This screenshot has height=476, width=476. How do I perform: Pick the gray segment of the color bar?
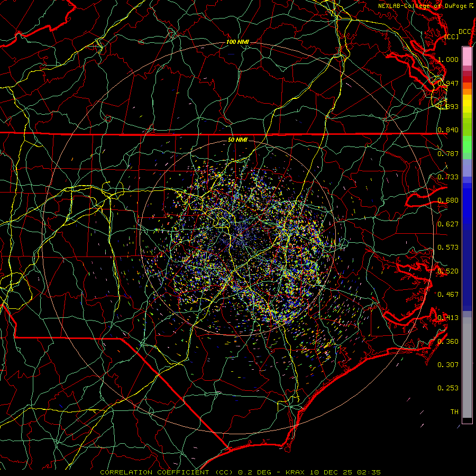[x=467, y=368]
